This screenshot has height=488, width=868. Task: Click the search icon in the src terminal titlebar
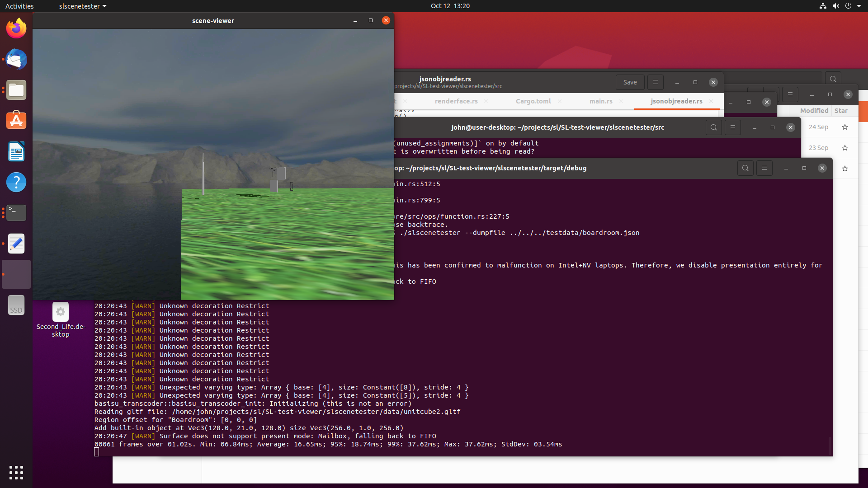click(713, 127)
